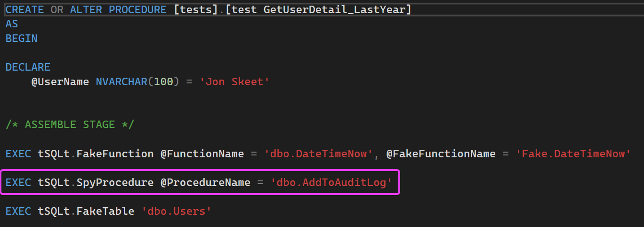Click tSQLt.FakeTable call
The width and height of the screenshot is (644, 227).
pos(86,211)
